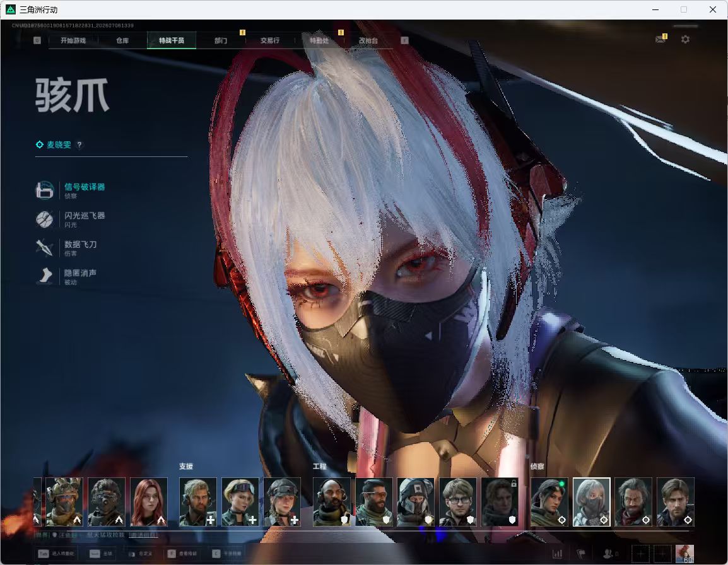Click the C key button in bottom bar
This screenshot has height=565, width=728.
tap(226, 554)
